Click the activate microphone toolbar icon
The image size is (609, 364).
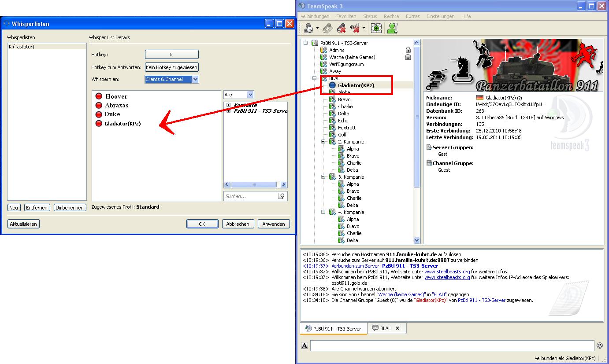327,29
